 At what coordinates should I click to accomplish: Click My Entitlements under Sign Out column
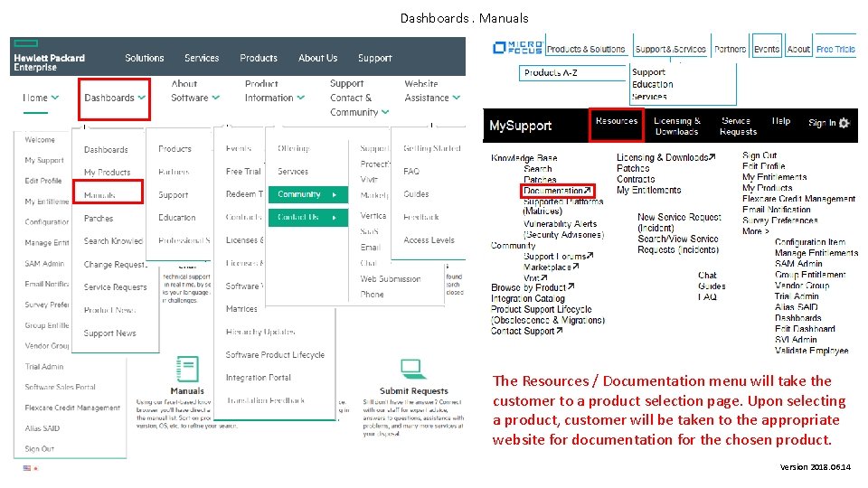775,177
